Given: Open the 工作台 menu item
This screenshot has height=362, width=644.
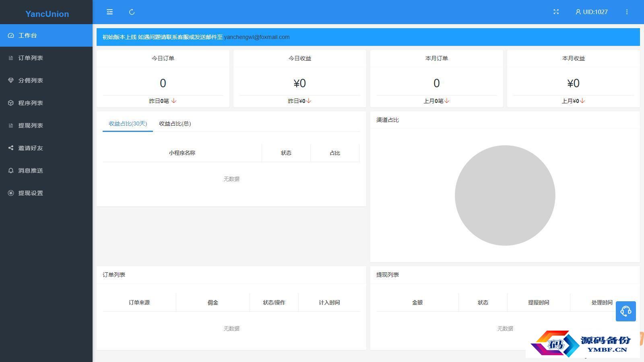Looking at the screenshot, I should coord(46,35).
